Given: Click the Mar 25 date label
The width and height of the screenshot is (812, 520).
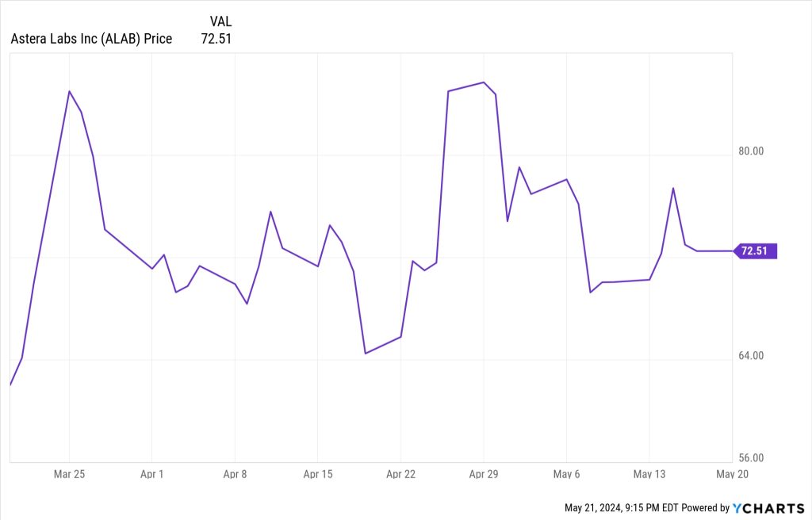Looking at the screenshot, I should tap(69, 474).
